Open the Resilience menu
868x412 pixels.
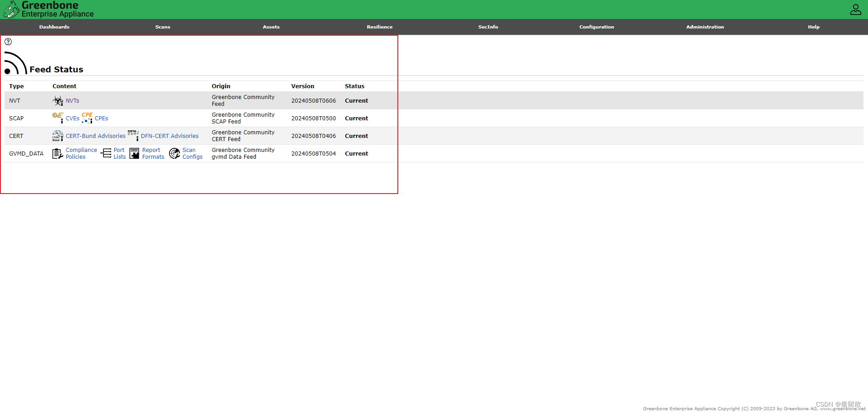(x=380, y=27)
